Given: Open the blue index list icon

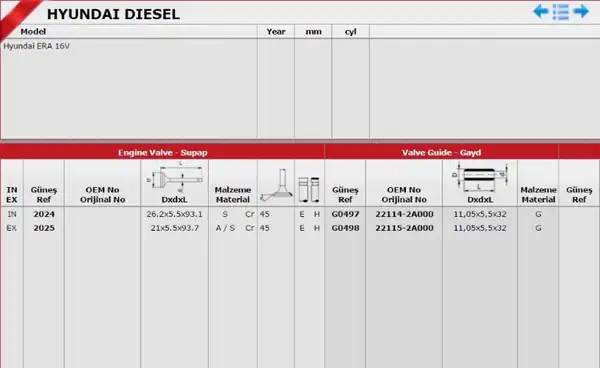Looking at the screenshot, I should [561, 11].
